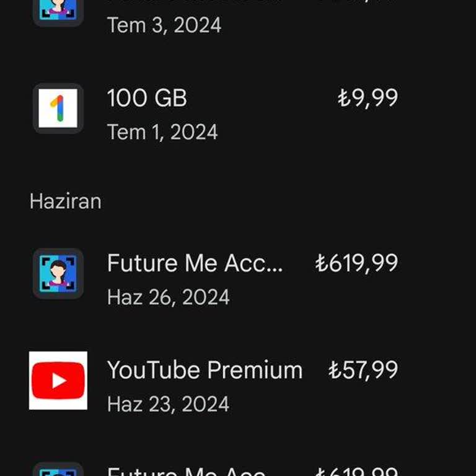This screenshot has width=476, height=476.
Task: Click the Haziran month header
Action: (65, 201)
